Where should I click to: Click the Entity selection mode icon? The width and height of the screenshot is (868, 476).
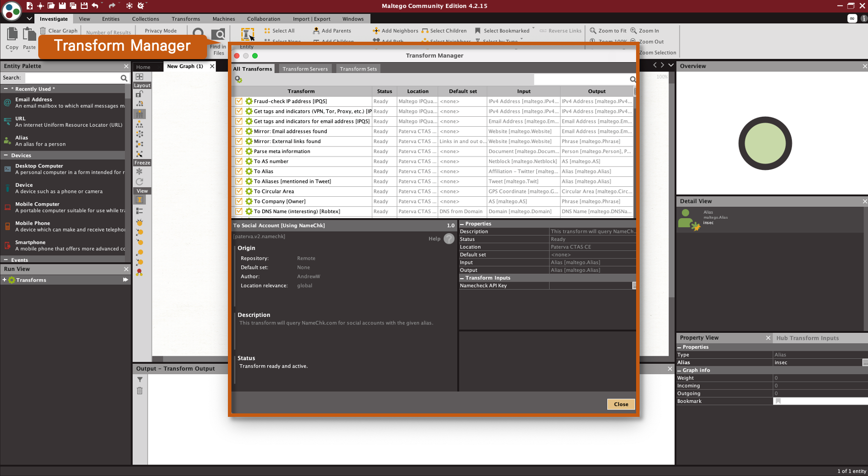247,34
